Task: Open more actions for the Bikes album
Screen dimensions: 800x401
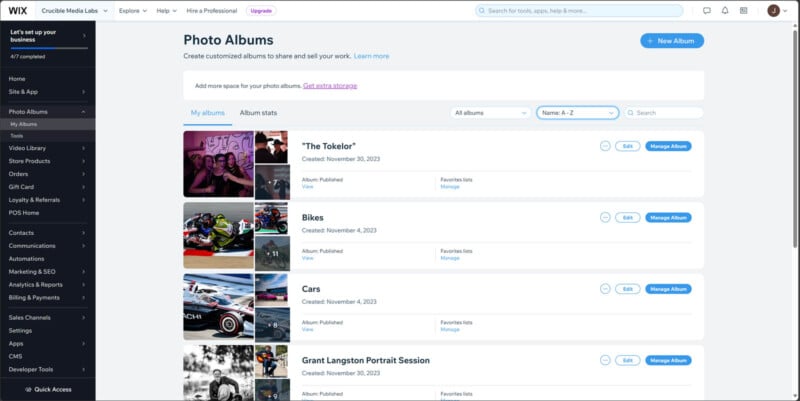Action: coord(605,217)
